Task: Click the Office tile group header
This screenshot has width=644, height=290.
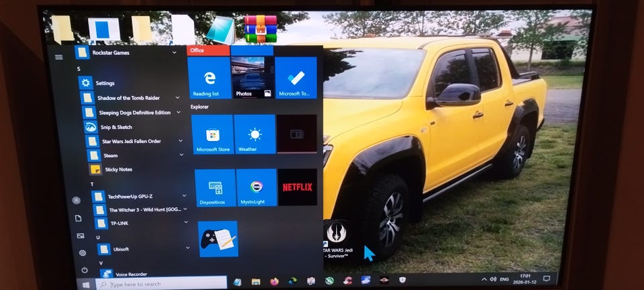Action: point(197,50)
